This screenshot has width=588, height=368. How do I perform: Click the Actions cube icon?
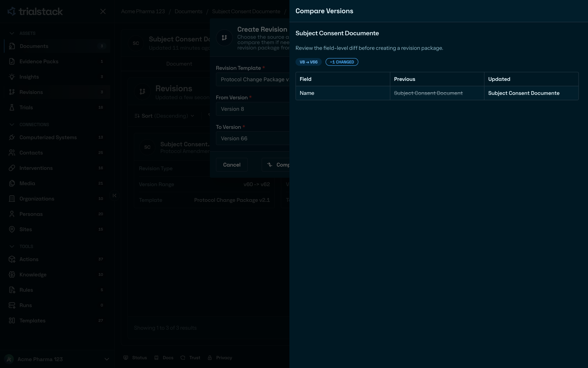point(12,259)
